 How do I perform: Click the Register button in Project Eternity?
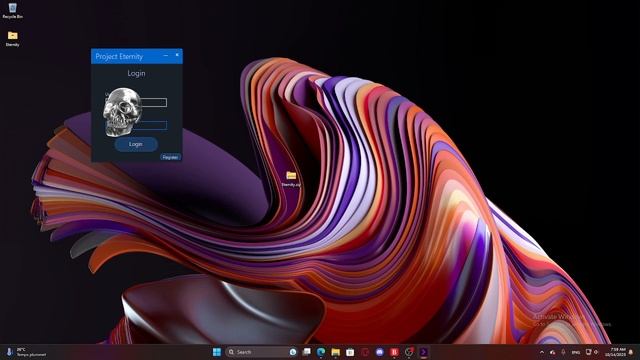(170, 157)
